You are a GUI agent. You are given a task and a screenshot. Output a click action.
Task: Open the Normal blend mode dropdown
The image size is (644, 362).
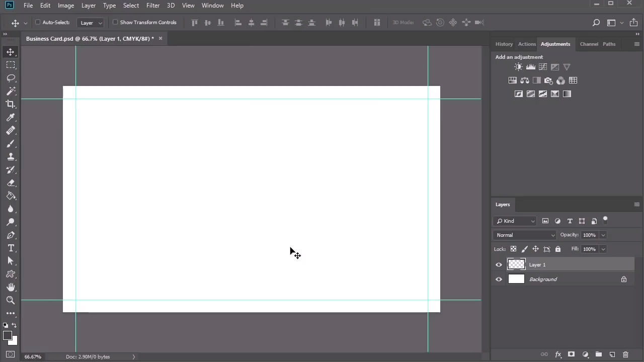click(525, 235)
